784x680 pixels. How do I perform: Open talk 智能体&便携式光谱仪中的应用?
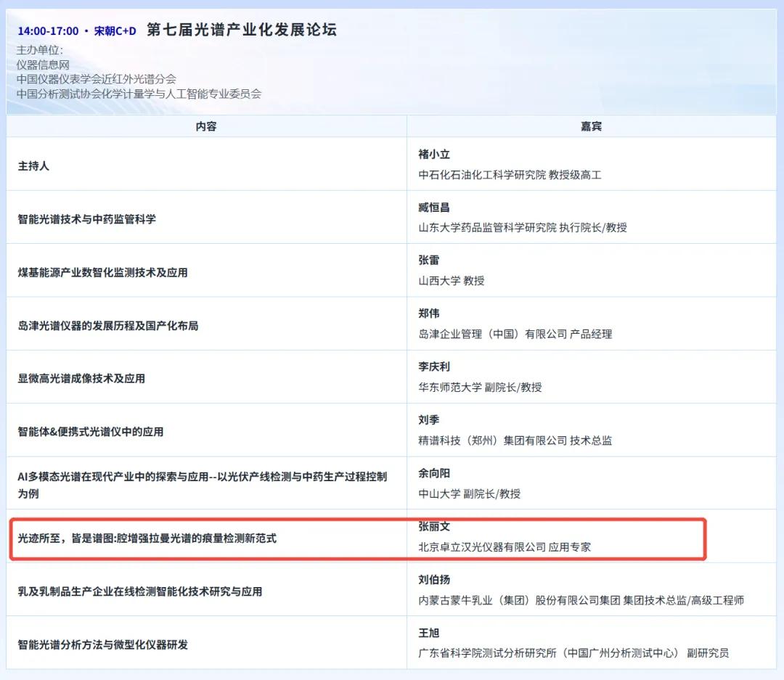tap(91, 432)
